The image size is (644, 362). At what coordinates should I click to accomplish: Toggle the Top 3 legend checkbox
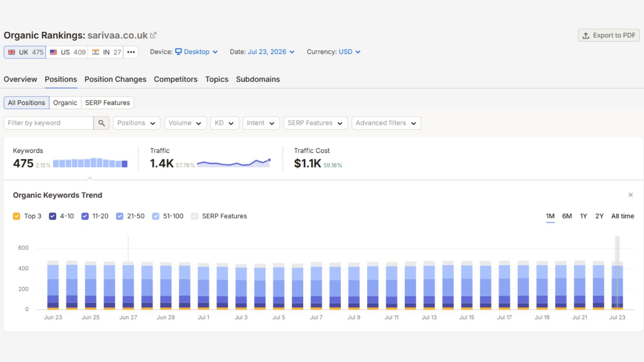(17, 216)
